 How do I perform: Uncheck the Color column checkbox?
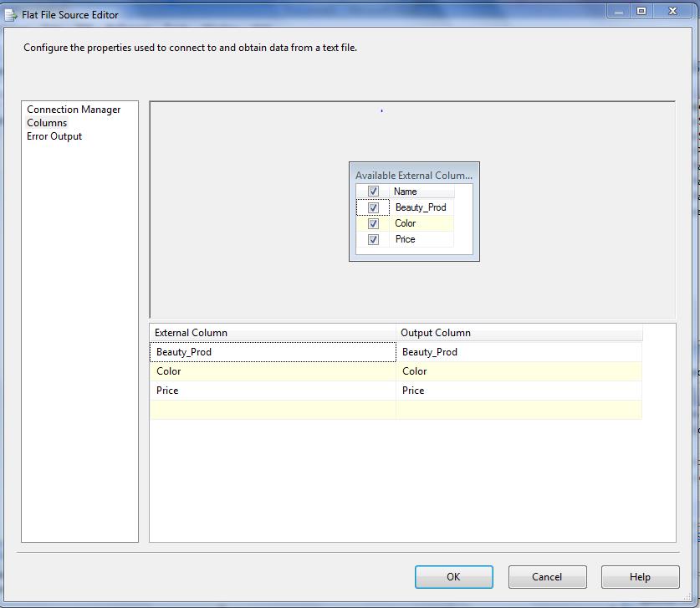[373, 223]
